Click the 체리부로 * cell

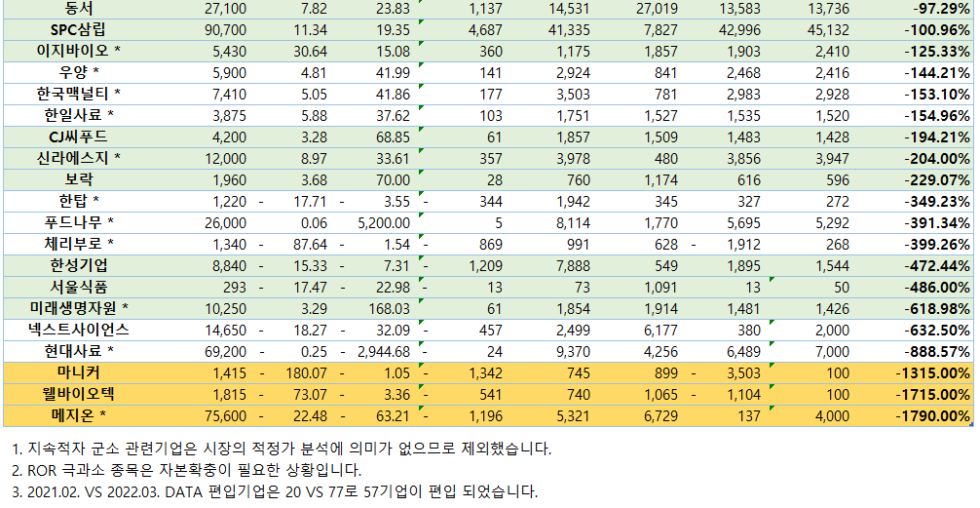[79, 243]
